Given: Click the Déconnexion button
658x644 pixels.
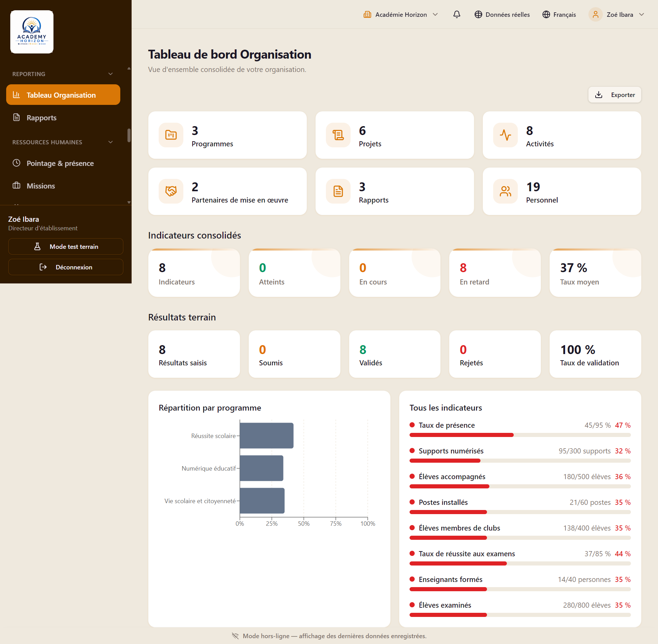Looking at the screenshot, I should pyautogui.click(x=66, y=267).
